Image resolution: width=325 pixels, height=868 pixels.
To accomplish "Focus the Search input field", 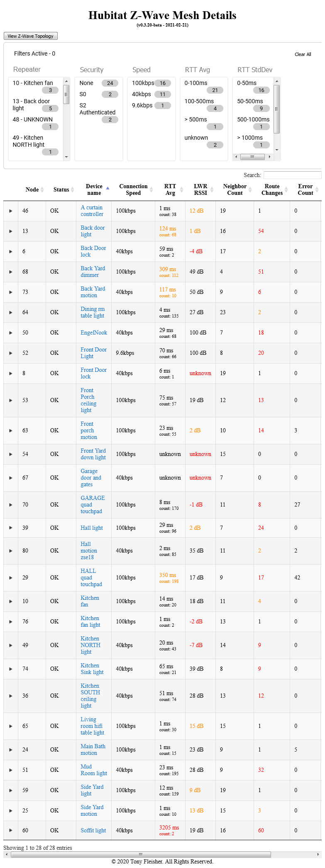I will coord(292,175).
